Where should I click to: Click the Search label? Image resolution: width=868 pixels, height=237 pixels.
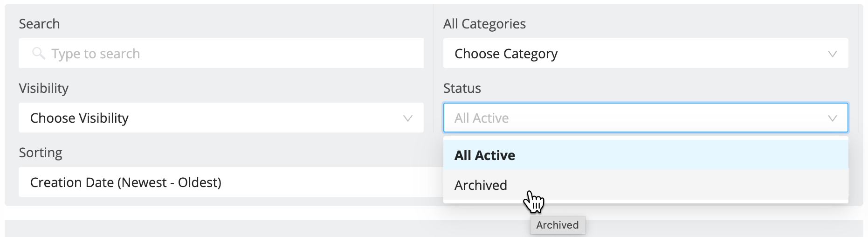point(39,24)
